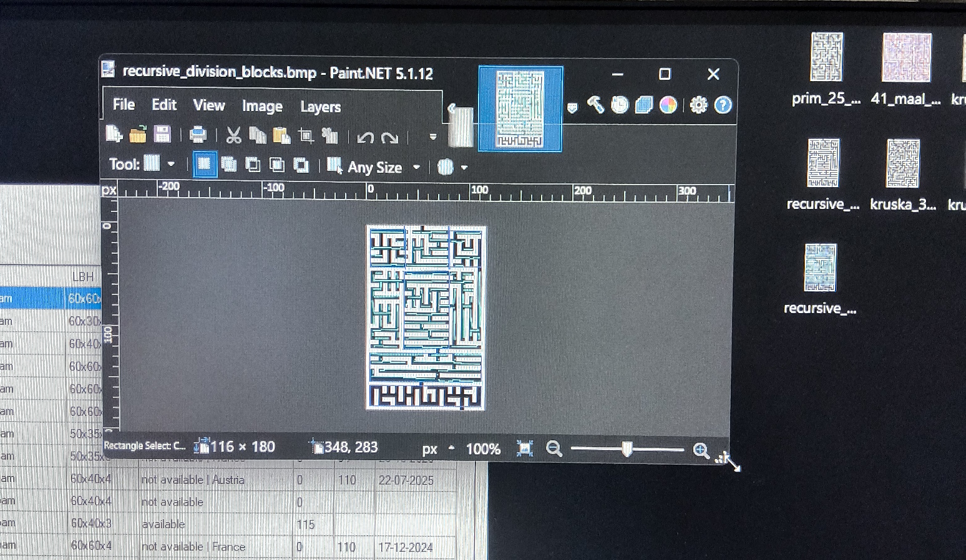Open the Image menu
The height and width of the screenshot is (560, 966).
261,105
